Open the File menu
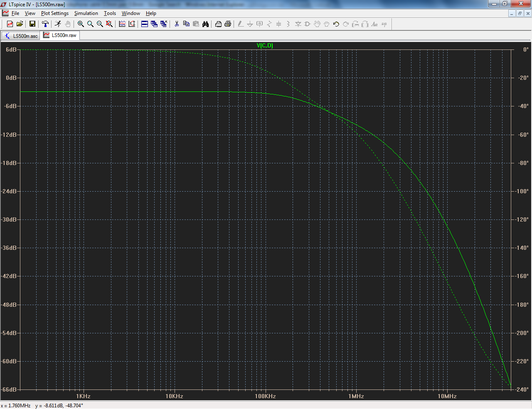The width and height of the screenshot is (532, 409). point(15,13)
